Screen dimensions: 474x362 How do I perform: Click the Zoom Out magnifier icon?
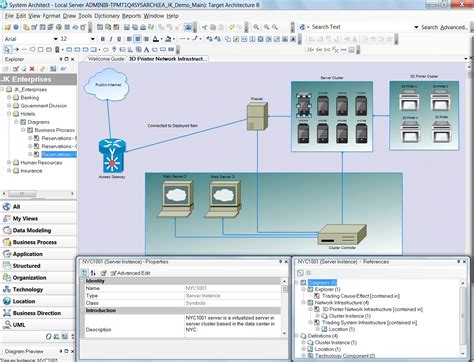(275, 27)
